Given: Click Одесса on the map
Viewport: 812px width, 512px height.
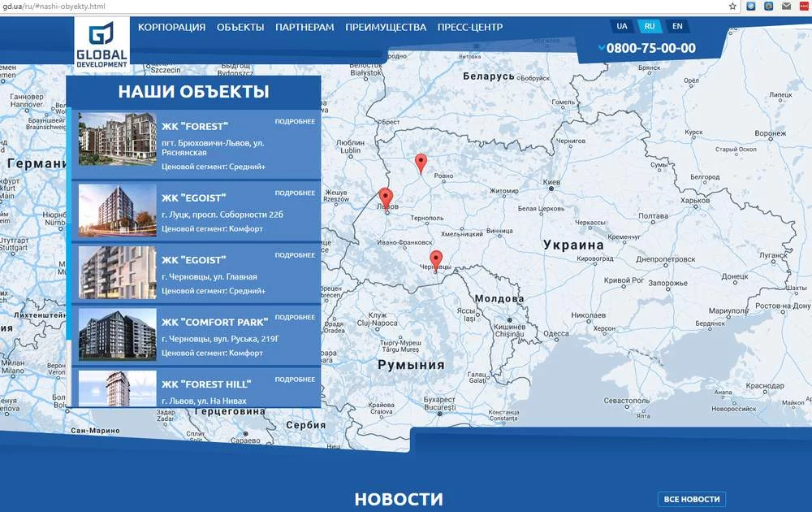Looking at the screenshot, I should point(556,334).
